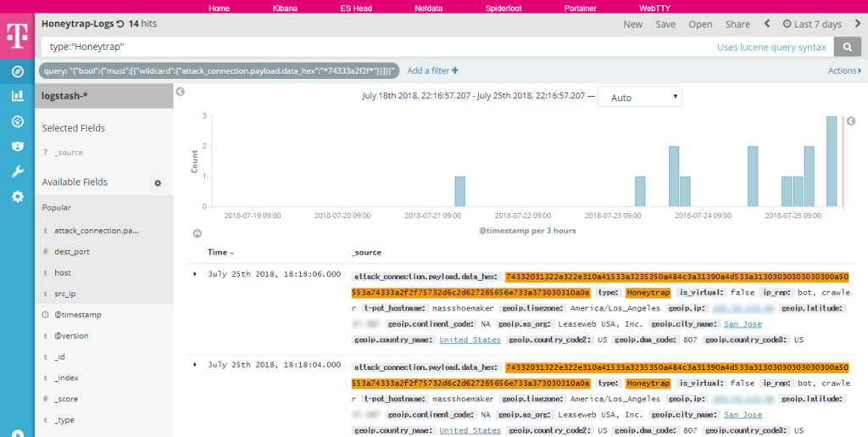Open the logstash-* index pattern selector
Screen dimensions: 868x437
point(104,96)
